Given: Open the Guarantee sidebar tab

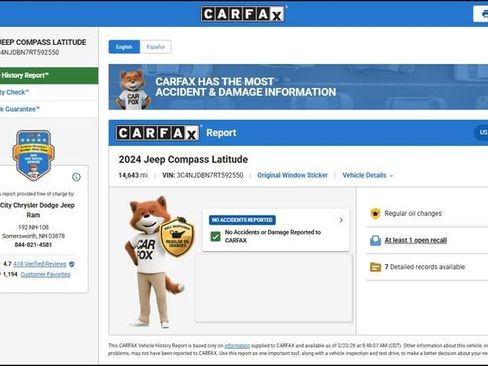Looking at the screenshot, I should 48,109.
